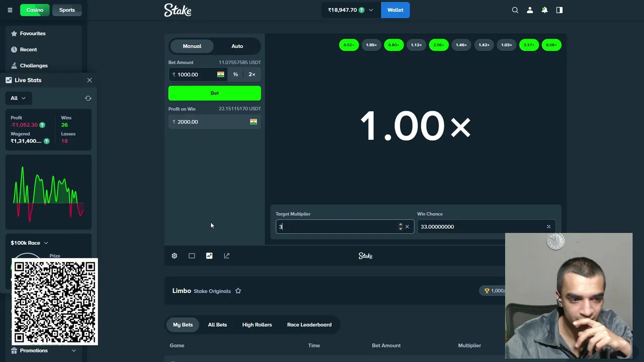The width and height of the screenshot is (644, 362).
Task: Toggle the right sidebar panel icon
Action: (559, 10)
